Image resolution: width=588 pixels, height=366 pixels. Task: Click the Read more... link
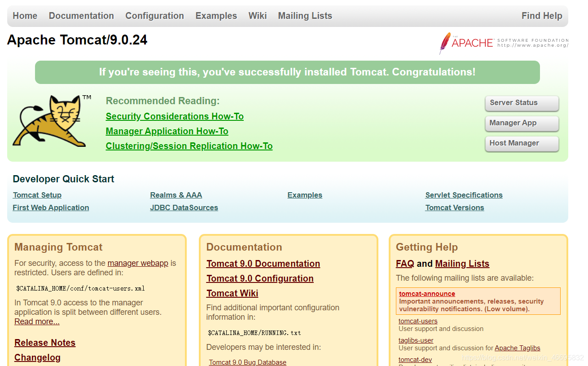pos(37,322)
